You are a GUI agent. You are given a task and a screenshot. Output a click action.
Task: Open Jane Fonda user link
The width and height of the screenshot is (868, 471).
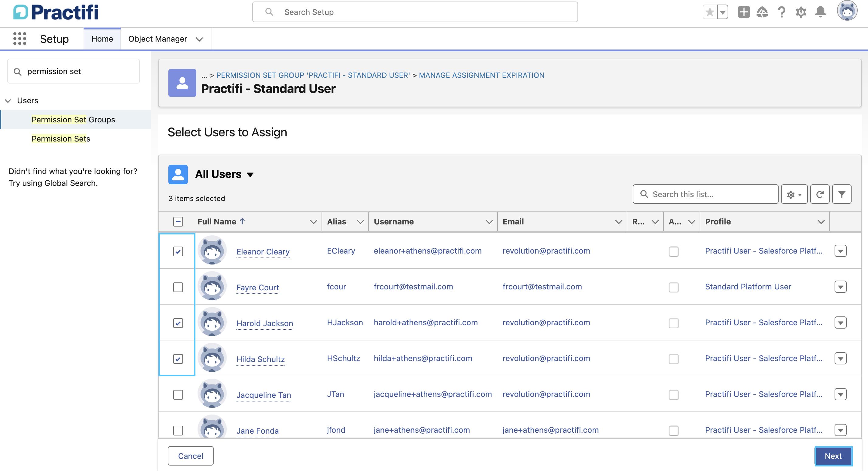[x=257, y=431]
